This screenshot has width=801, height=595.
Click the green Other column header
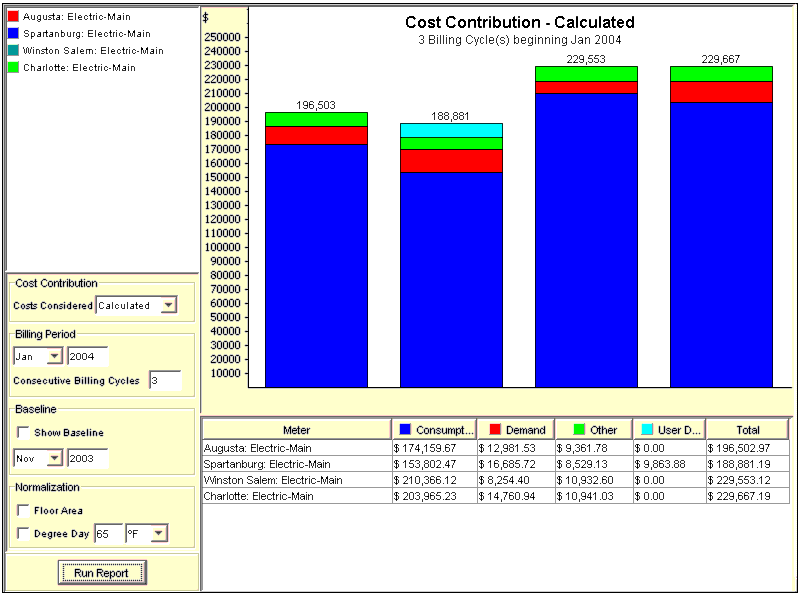tap(593, 430)
